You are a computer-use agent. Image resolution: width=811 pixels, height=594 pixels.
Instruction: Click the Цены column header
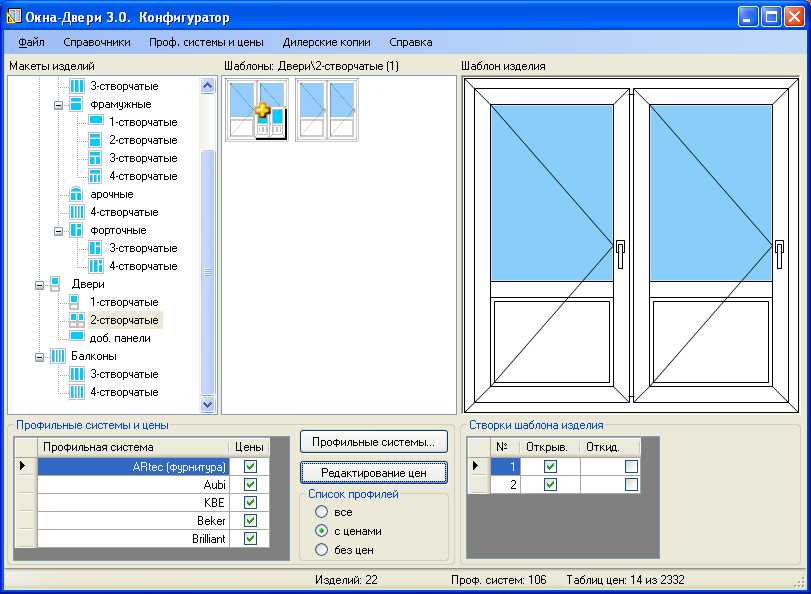pos(249,447)
